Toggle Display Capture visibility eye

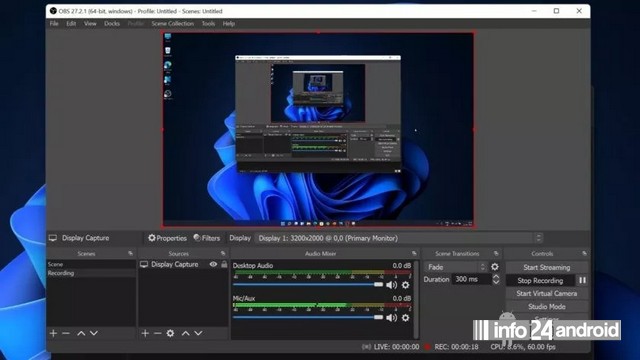(x=213, y=264)
